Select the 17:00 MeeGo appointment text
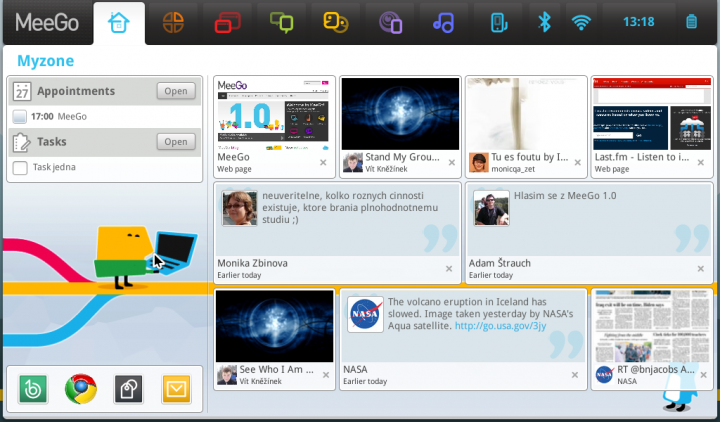The width and height of the screenshot is (720, 422). [x=59, y=117]
